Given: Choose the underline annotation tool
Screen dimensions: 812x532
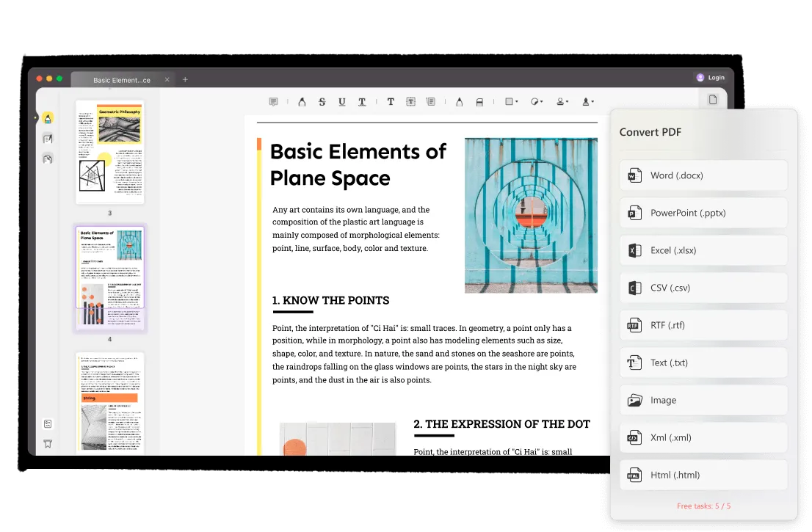Looking at the screenshot, I should click(342, 102).
